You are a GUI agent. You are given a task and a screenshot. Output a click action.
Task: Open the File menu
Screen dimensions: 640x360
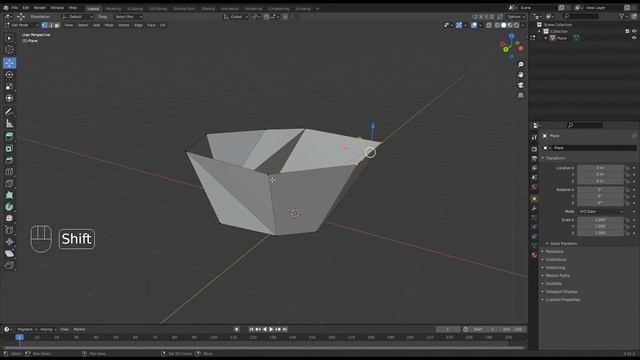[15, 8]
